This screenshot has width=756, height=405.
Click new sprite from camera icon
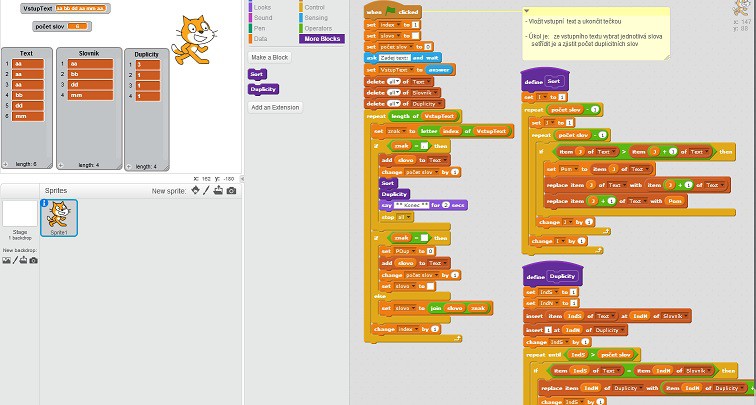(232, 190)
